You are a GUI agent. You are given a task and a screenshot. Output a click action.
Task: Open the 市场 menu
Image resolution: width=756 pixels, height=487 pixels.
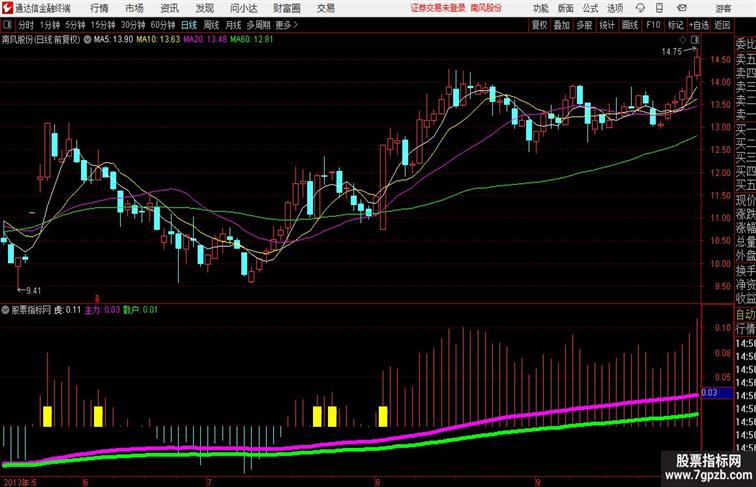135,8
